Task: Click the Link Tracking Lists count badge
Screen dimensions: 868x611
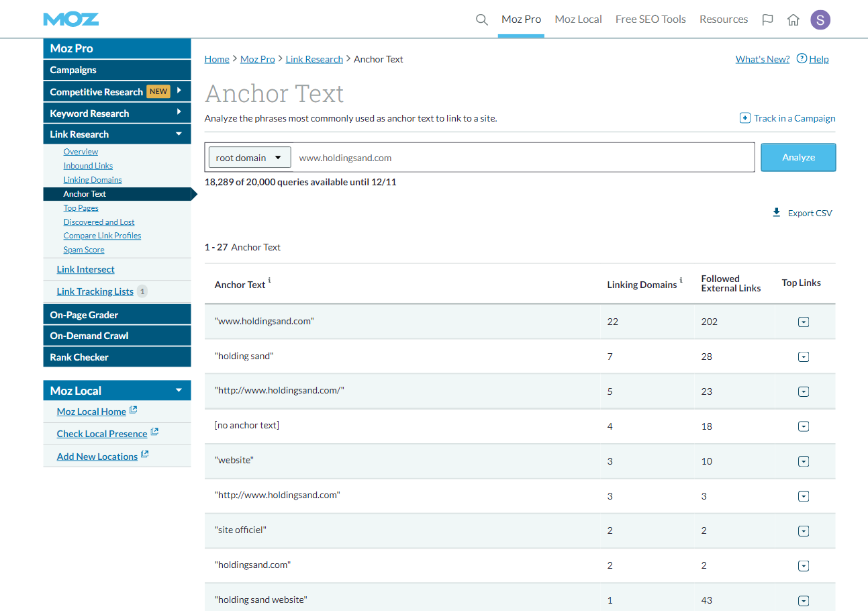Action: click(142, 291)
